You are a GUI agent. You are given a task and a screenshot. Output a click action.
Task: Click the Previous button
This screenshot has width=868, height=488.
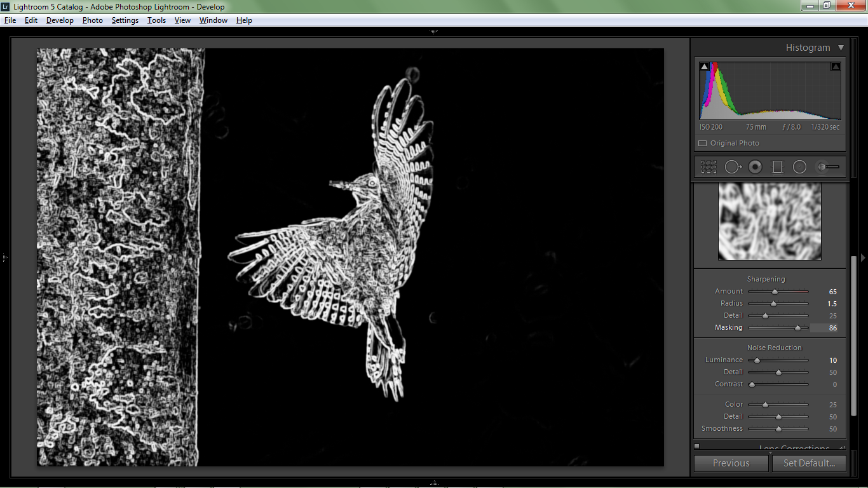(x=731, y=463)
